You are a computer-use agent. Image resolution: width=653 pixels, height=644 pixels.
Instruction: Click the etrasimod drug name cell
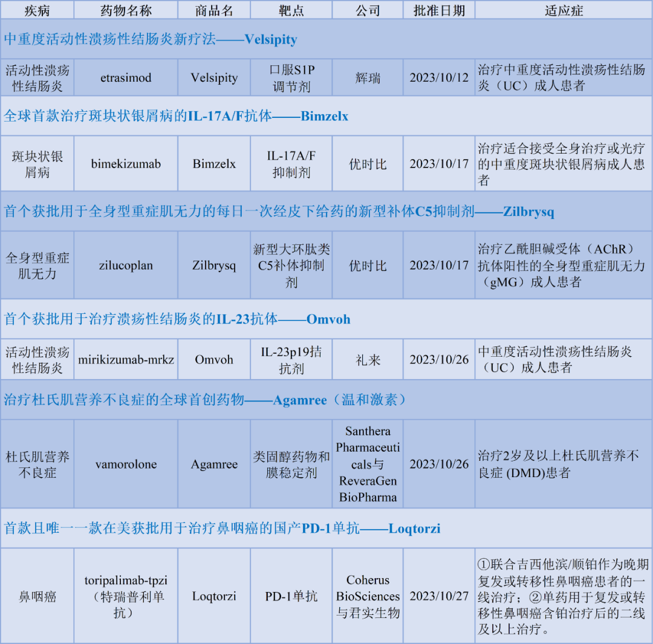125,77
